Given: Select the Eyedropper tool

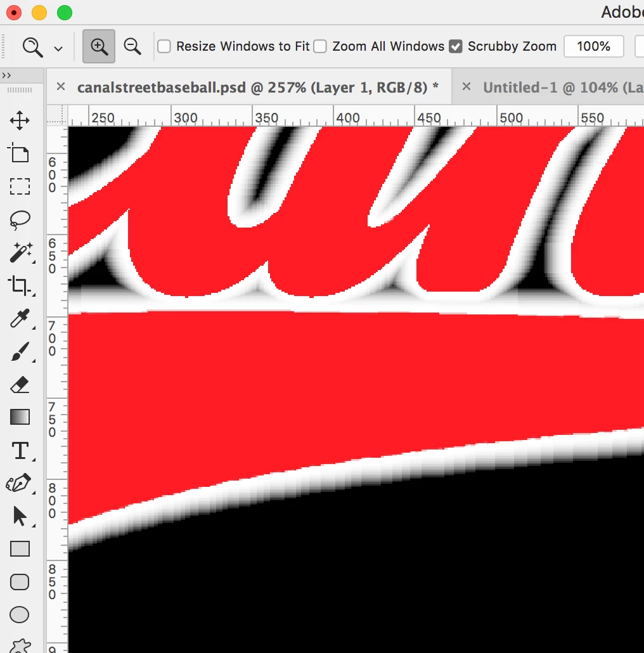Looking at the screenshot, I should coord(20,318).
